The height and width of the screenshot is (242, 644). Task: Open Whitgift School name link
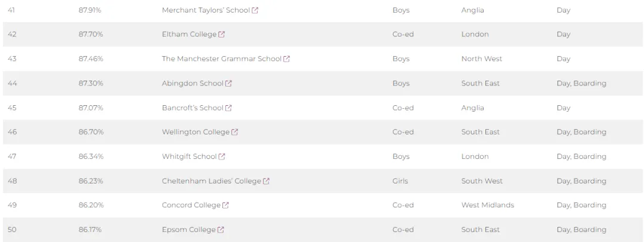pos(190,157)
